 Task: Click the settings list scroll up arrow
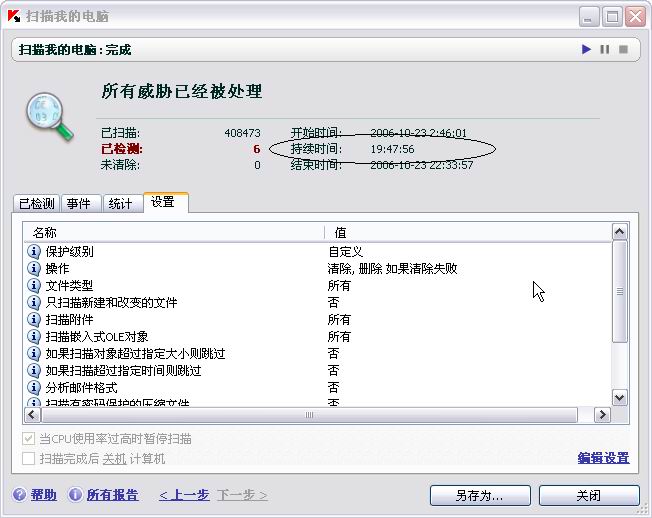click(620, 231)
